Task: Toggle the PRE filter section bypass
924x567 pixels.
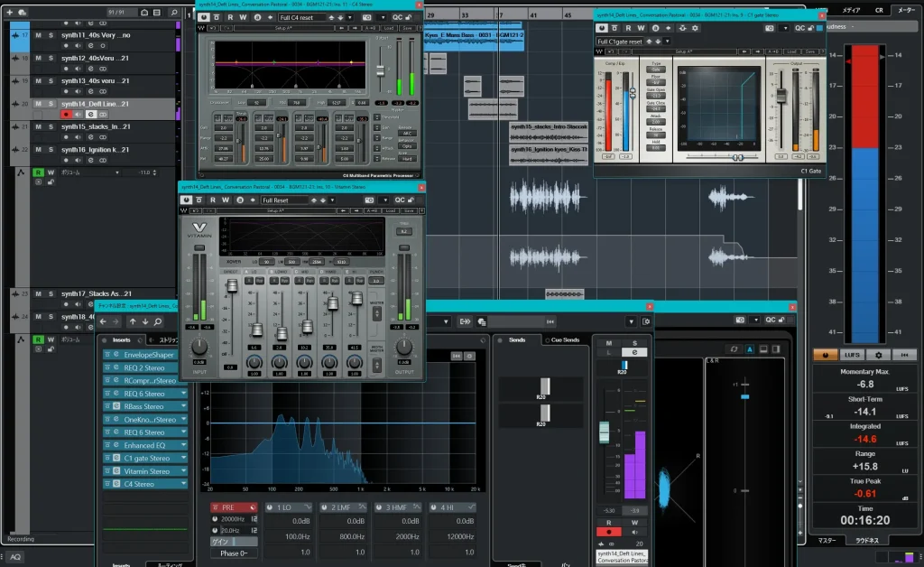Action: pyautogui.click(x=227, y=507)
